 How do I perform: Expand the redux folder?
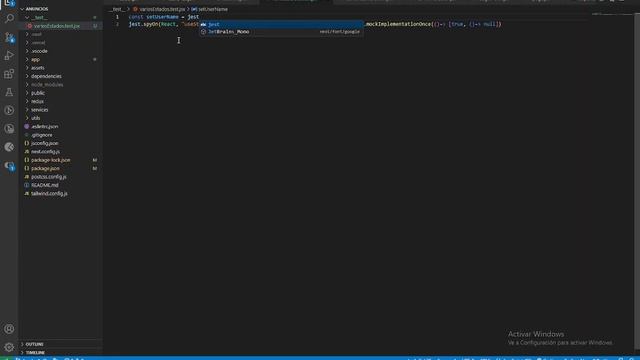pos(37,101)
